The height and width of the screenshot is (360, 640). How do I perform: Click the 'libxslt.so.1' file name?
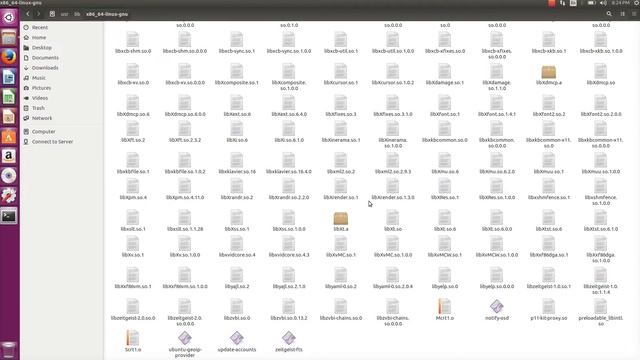point(133,229)
